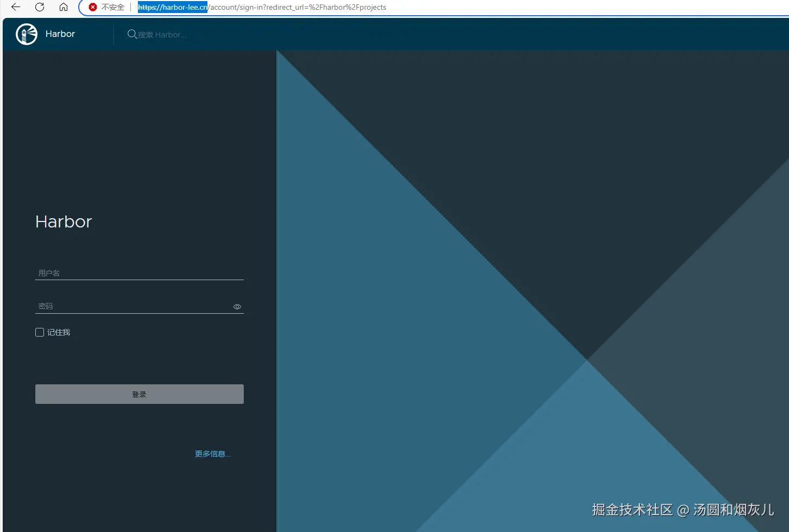
Task: Click the 搜索 Harbor search box
Action: (x=162, y=35)
